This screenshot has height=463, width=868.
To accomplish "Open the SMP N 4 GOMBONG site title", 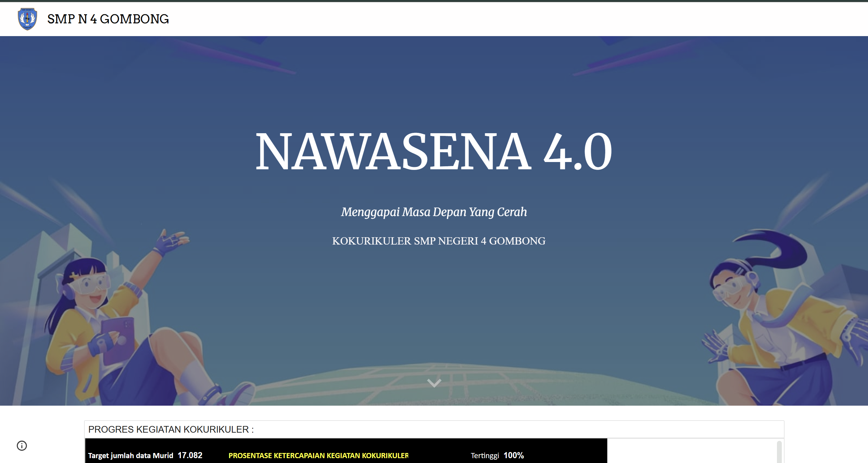I will click(x=108, y=19).
